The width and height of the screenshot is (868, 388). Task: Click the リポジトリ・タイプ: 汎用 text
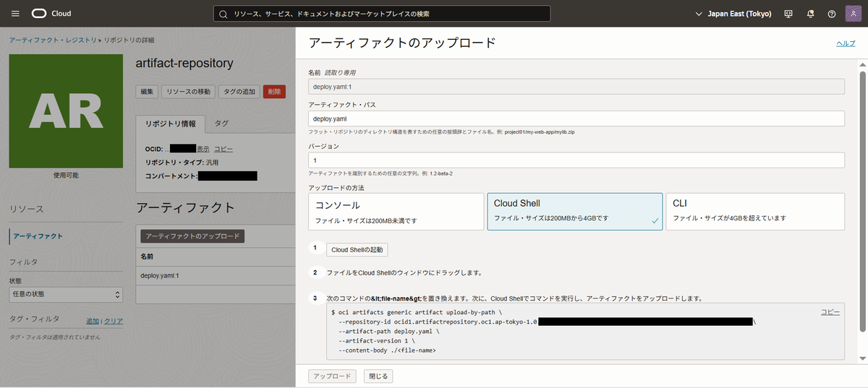tap(182, 163)
